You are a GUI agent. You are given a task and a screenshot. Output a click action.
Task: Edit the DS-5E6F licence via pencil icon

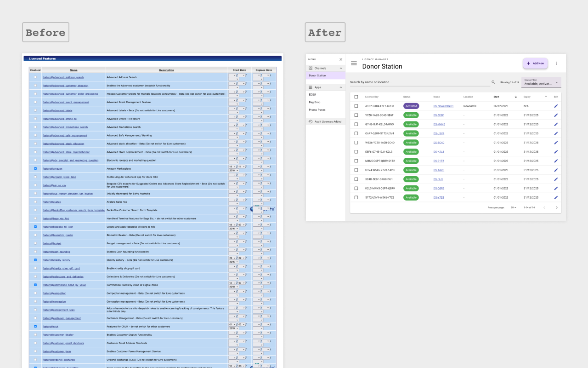[556, 115]
